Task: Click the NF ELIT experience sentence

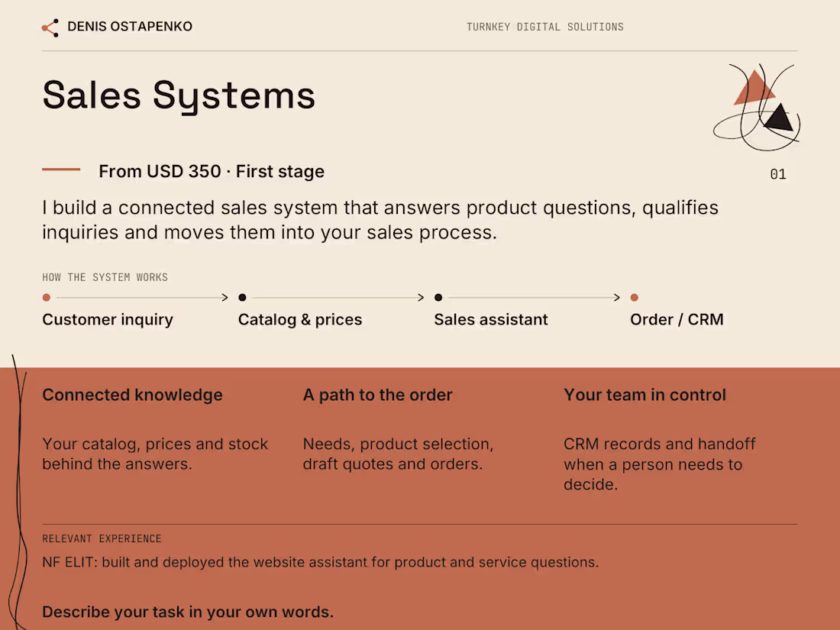Action: pos(321,562)
